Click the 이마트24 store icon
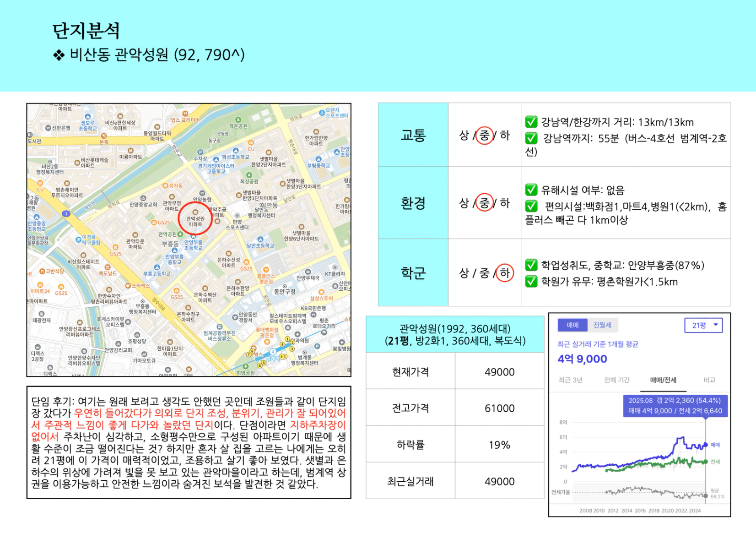This screenshot has width=756, height=533. (40, 285)
